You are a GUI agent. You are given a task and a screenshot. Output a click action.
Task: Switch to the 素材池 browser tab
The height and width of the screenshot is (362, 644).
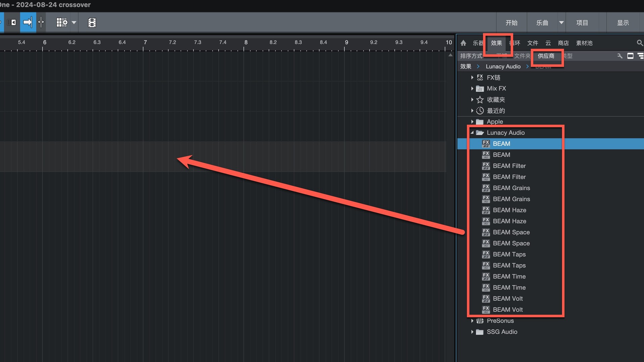584,43
